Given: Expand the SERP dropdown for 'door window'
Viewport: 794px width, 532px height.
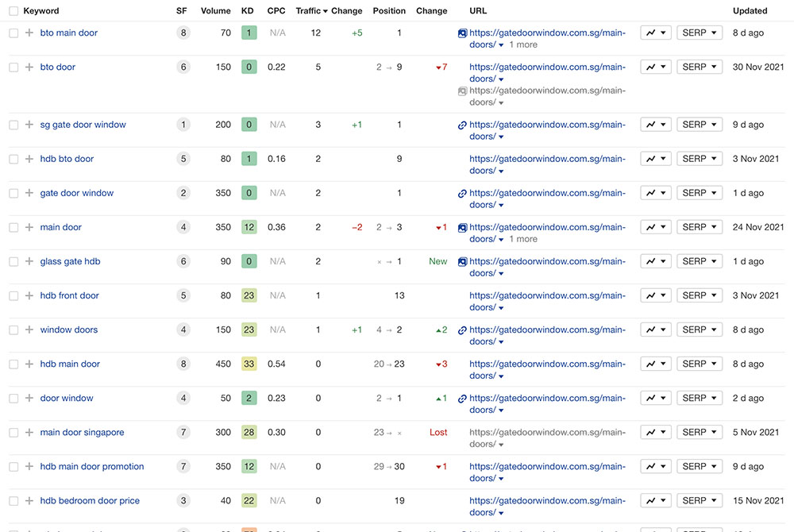Looking at the screenshot, I should tap(700, 398).
